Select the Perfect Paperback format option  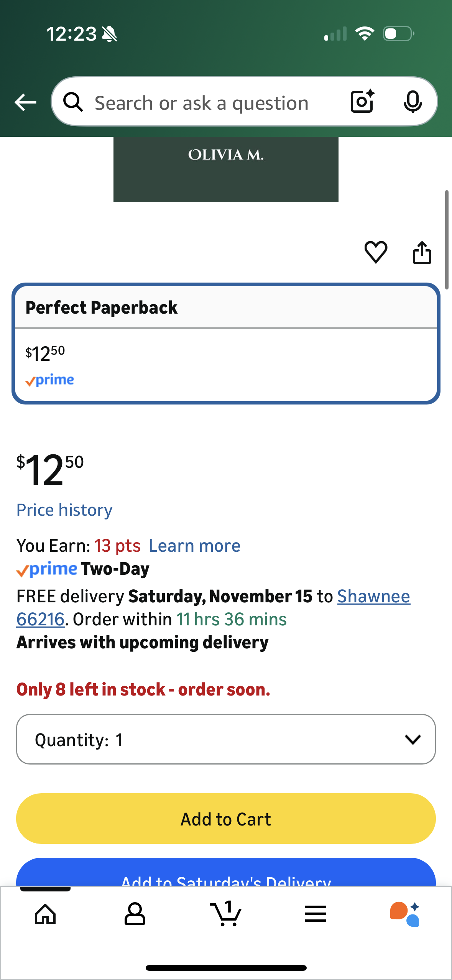226,343
